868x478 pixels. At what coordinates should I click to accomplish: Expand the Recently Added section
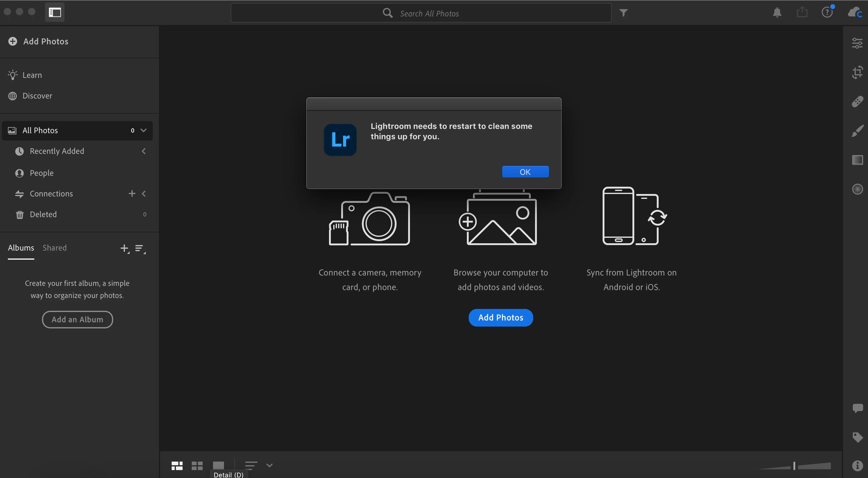(144, 151)
